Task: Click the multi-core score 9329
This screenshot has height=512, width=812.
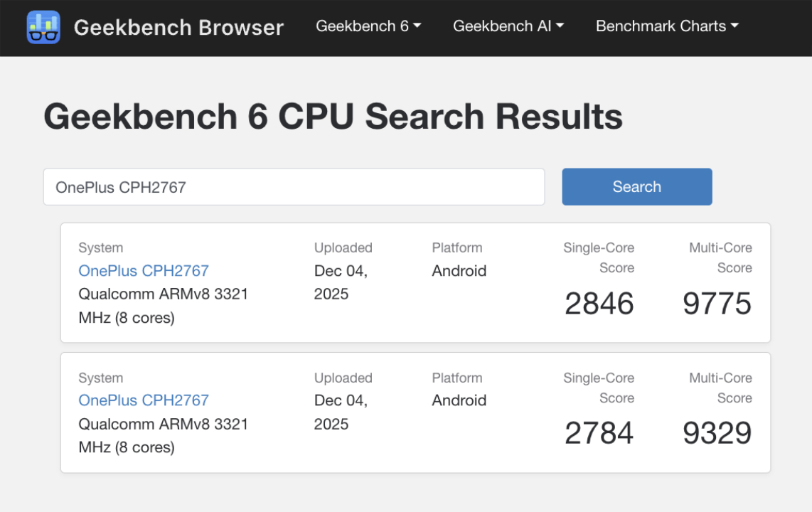Action: (717, 433)
